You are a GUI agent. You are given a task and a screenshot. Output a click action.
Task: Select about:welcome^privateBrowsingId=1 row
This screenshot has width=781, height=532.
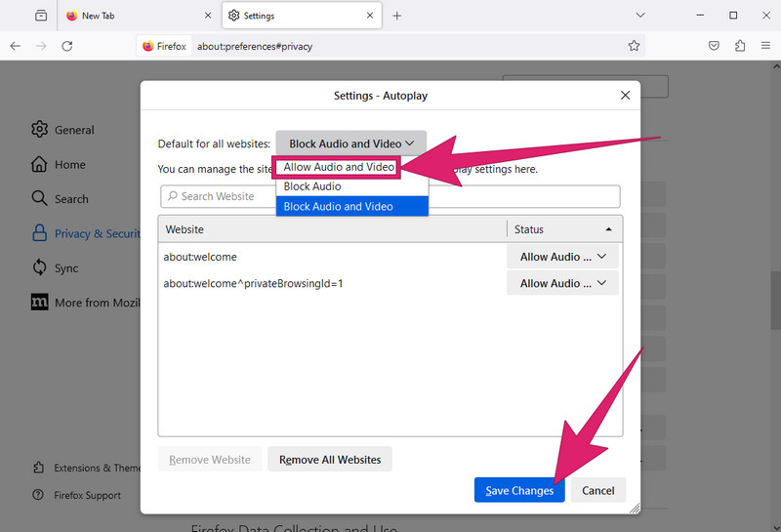[x=333, y=283]
